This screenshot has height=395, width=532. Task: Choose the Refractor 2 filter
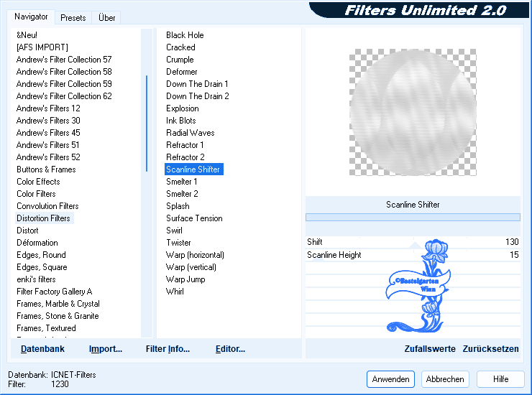point(185,157)
